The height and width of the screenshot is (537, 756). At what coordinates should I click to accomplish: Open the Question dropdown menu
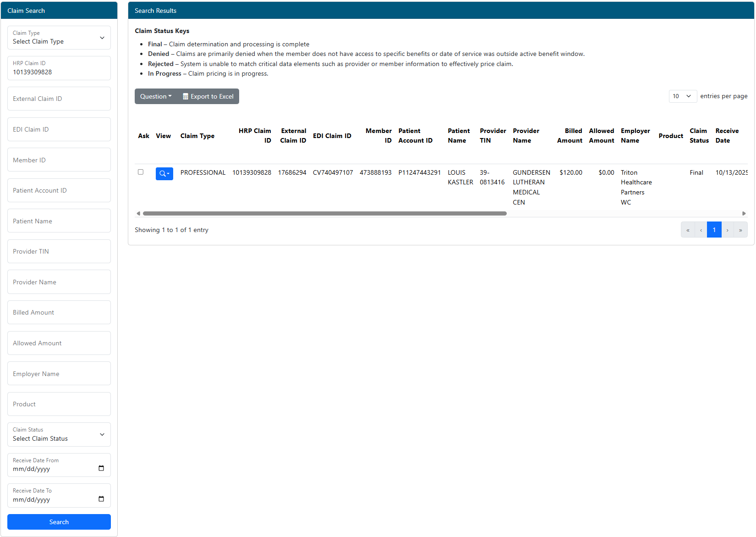coord(156,96)
